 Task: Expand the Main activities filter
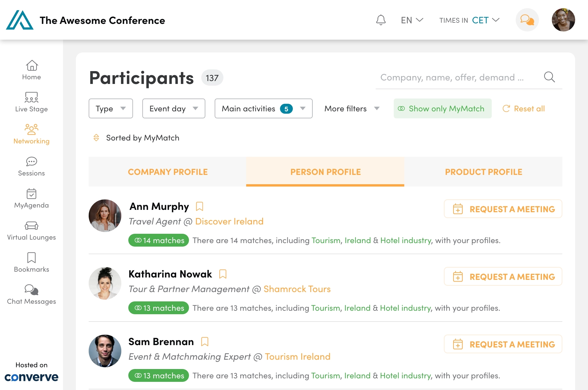click(x=263, y=108)
